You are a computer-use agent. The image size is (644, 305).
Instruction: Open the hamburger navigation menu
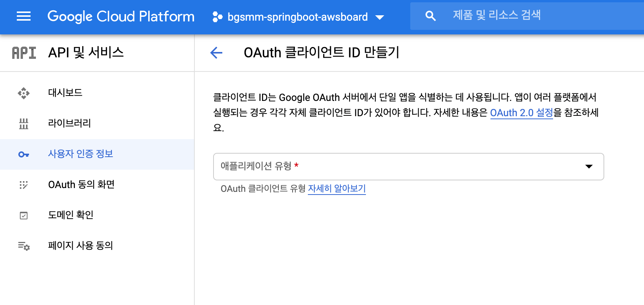[x=24, y=16]
